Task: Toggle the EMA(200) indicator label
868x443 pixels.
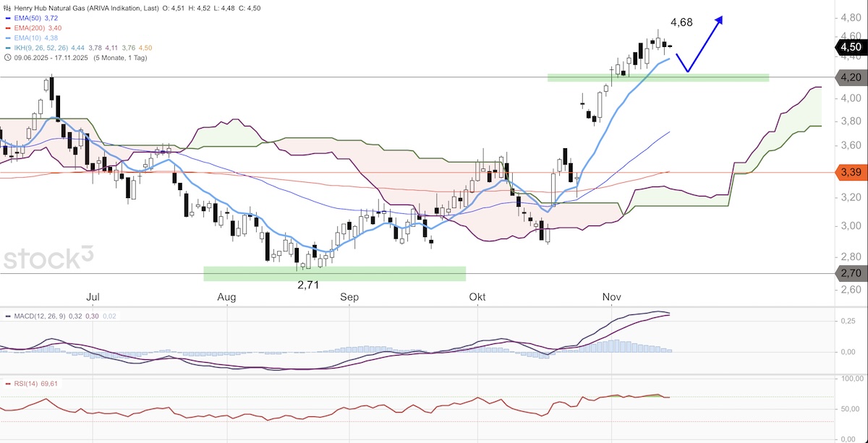Action: tap(30, 27)
